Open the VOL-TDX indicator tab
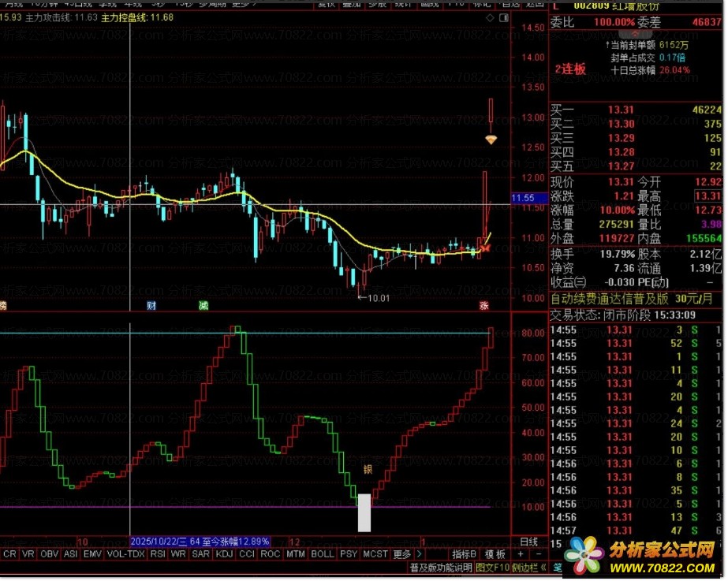 pos(126,554)
